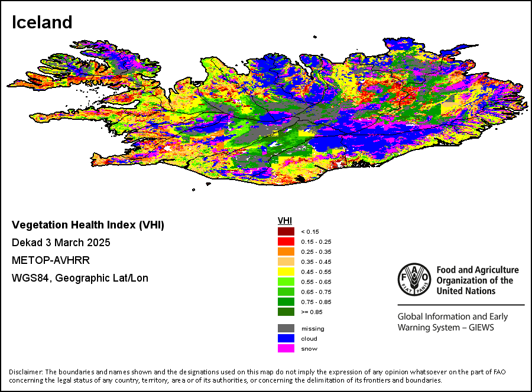Viewport: 532px width, 392px height.
Task: Click the 'snow' legend label
Action: click(x=309, y=349)
